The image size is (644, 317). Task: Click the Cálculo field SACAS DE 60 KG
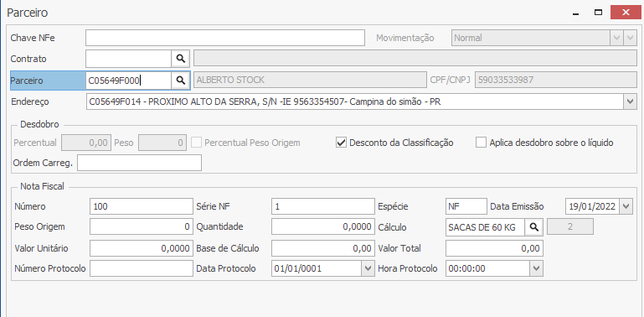point(485,227)
